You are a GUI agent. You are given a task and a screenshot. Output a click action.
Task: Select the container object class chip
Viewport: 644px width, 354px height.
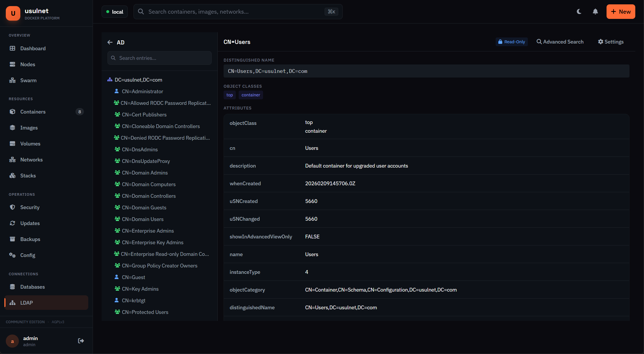pyautogui.click(x=251, y=95)
